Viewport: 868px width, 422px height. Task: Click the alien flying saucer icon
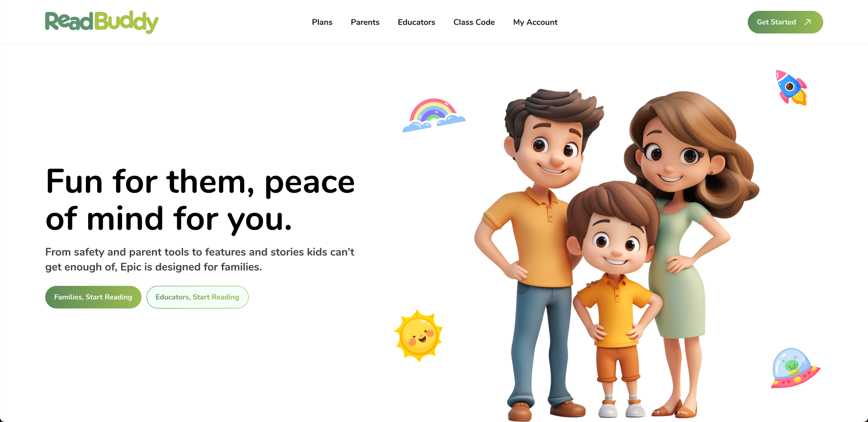795,368
